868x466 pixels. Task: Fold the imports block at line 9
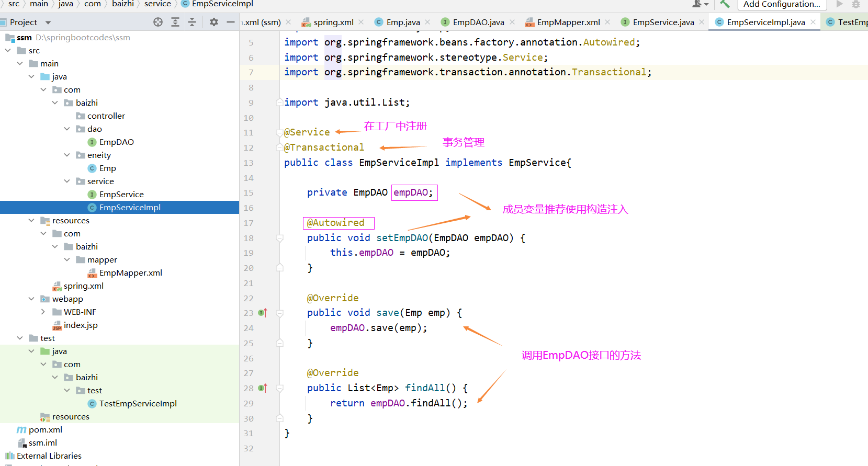click(x=280, y=103)
